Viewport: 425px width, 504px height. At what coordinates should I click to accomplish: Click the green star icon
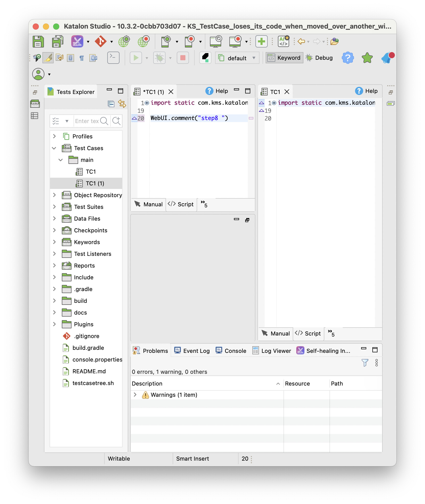click(x=367, y=58)
